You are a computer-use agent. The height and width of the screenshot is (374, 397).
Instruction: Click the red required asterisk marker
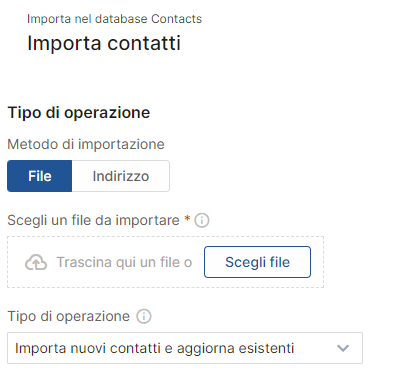187,218
